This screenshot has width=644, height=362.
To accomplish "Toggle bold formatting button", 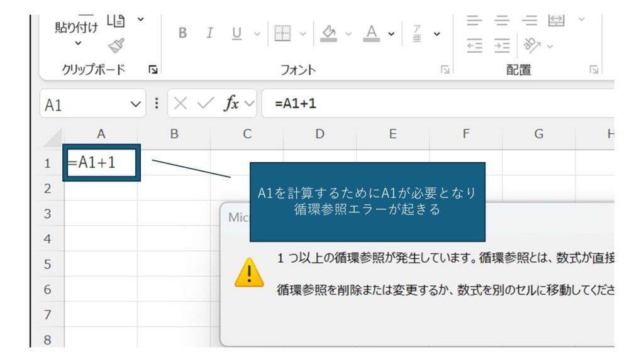I will pos(182,33).
